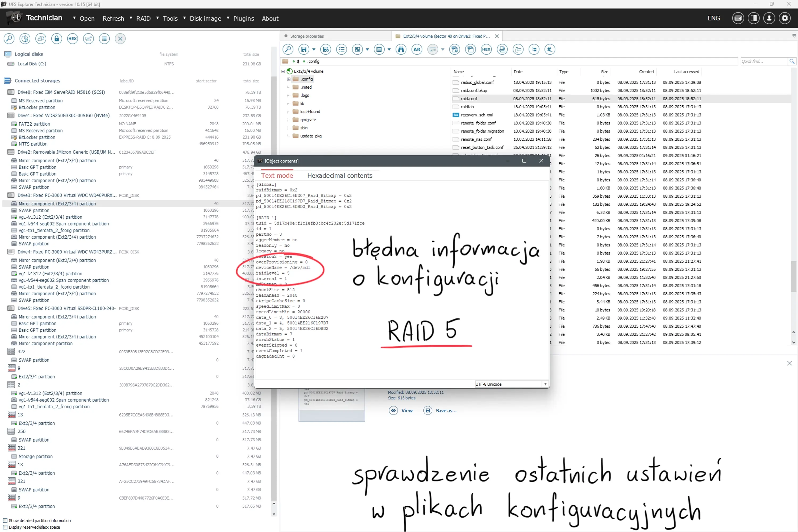Open the UTF-8 Unicode encoding dropdown
This screenshot has height=532, width=798.
[x=545, y=384]
